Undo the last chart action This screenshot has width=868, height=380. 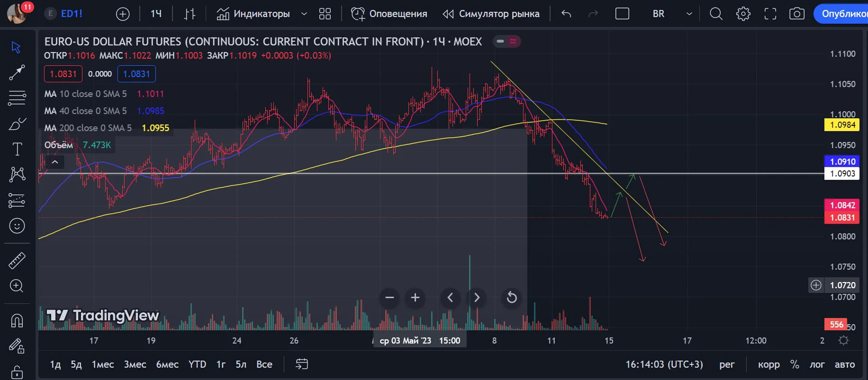point(566,14)
